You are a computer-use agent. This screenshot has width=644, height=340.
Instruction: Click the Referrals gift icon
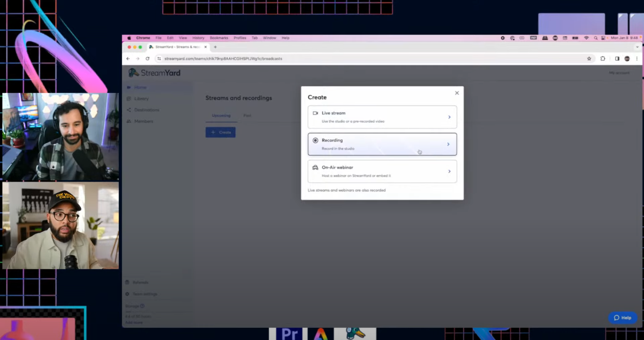127,283
